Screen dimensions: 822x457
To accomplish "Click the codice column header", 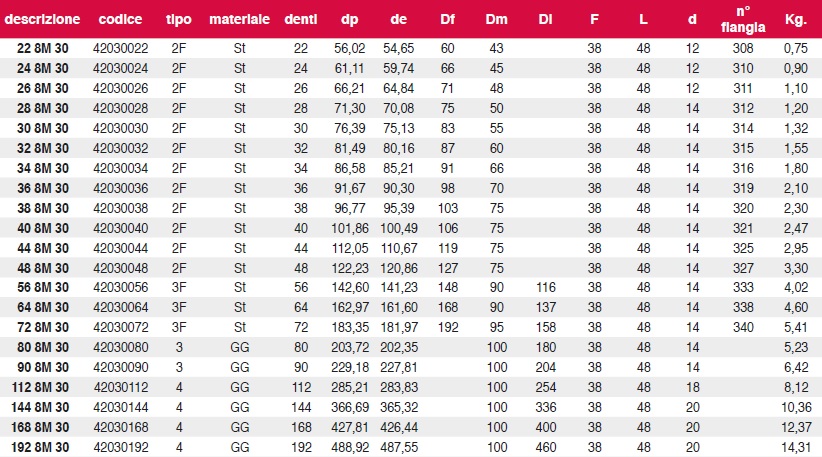I will pos(120,19).
